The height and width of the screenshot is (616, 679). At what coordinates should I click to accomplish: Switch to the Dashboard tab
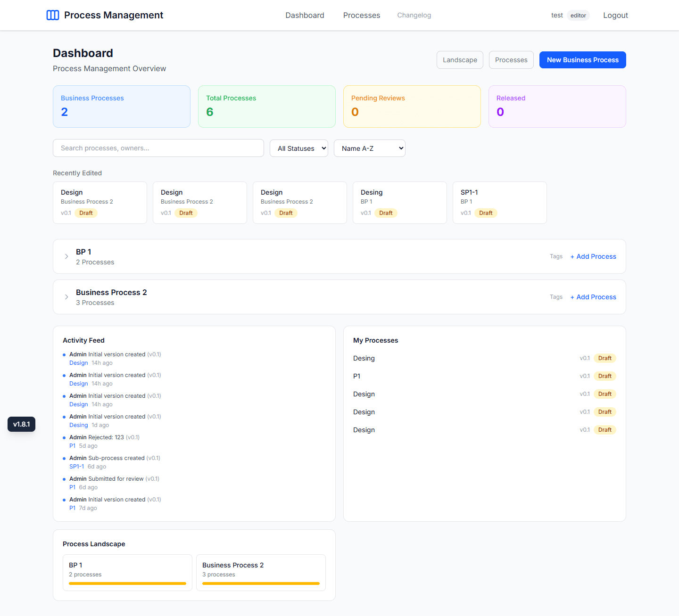pyautogui.click(x=305, y=15)
